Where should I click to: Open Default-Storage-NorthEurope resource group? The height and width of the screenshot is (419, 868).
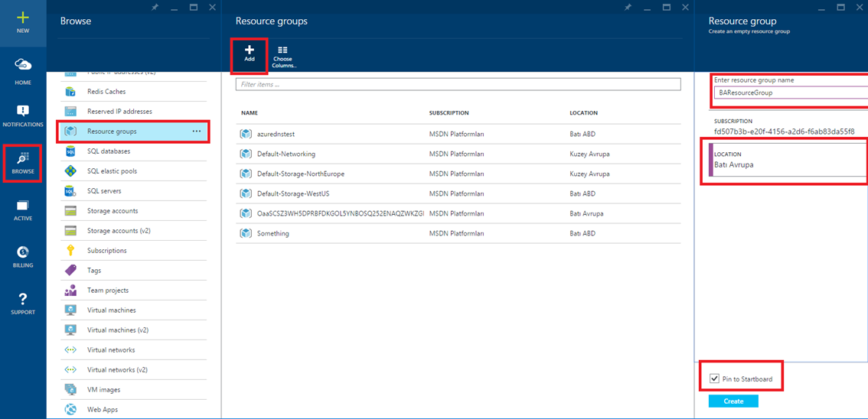[x=458, y=174]
